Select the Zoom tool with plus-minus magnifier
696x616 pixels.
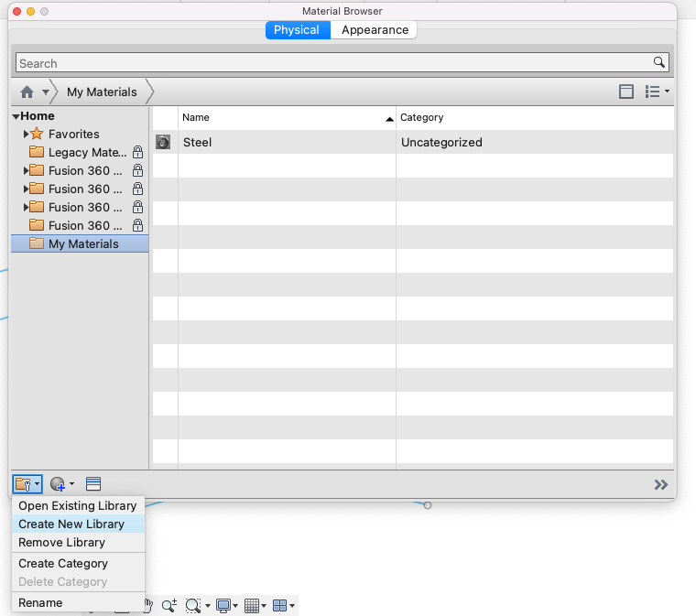169,605
